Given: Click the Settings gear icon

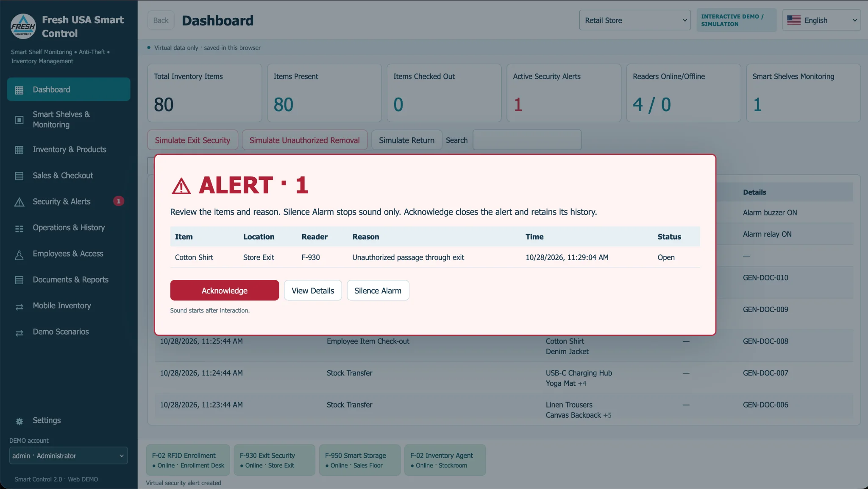Looking at the screenshot, I should tap(19, 421).
